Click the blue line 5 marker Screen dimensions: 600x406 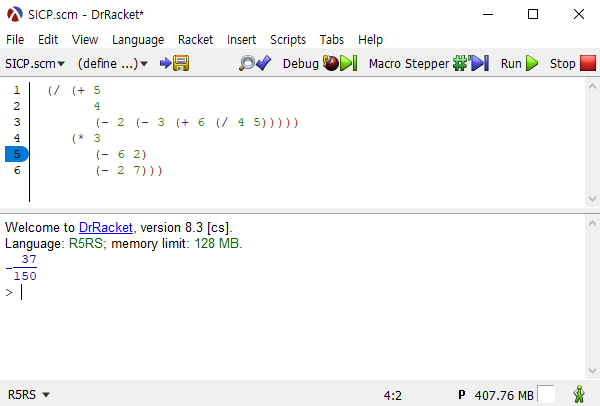17,154
